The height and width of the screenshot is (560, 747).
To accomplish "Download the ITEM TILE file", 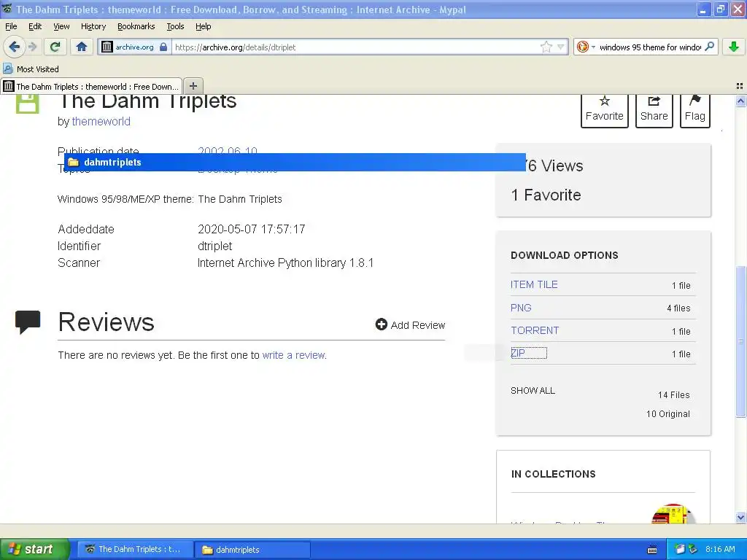I will click(534, 284).
